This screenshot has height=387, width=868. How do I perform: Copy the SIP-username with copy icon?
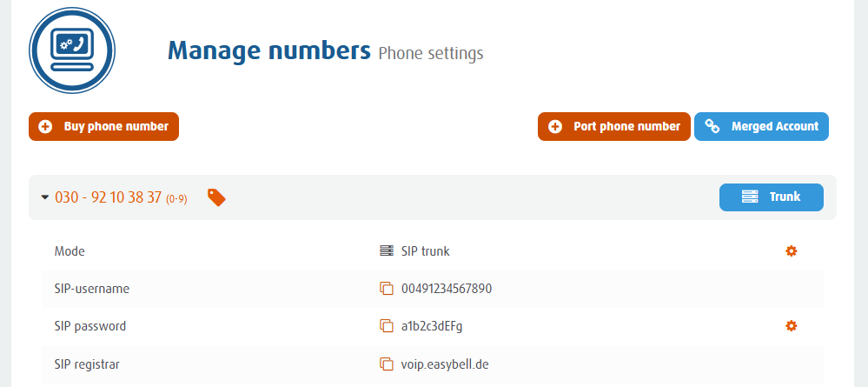[387, 289]
